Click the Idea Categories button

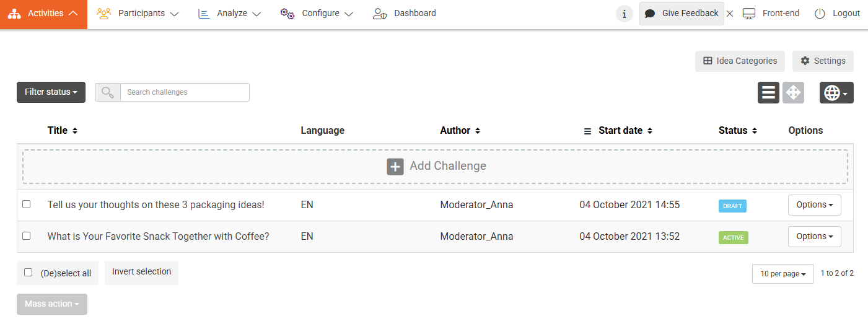[740, 61]
